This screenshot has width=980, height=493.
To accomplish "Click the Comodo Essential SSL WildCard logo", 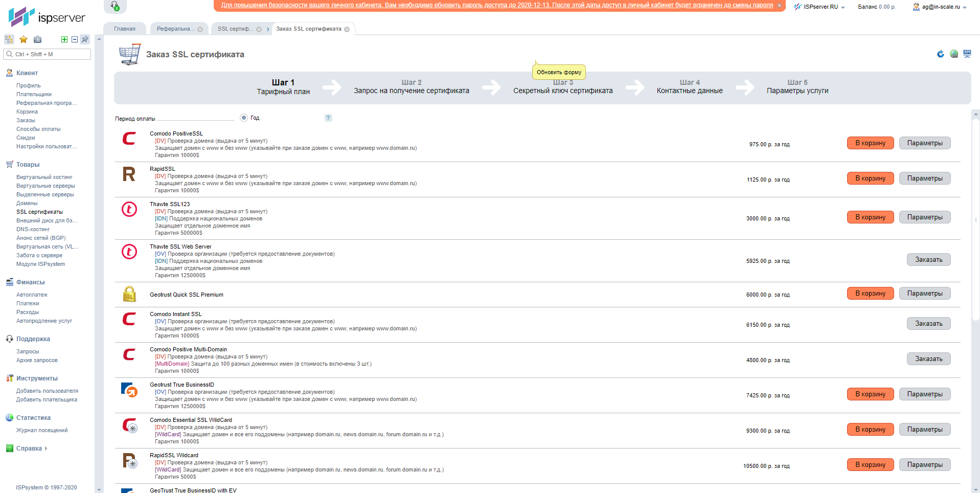I will tap(130, 425).
